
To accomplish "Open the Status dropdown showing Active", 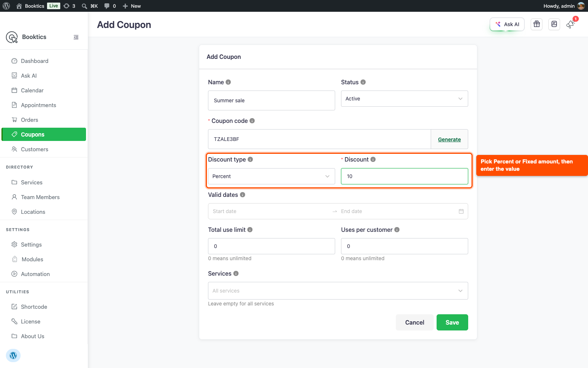I will (x=405, y=99).
